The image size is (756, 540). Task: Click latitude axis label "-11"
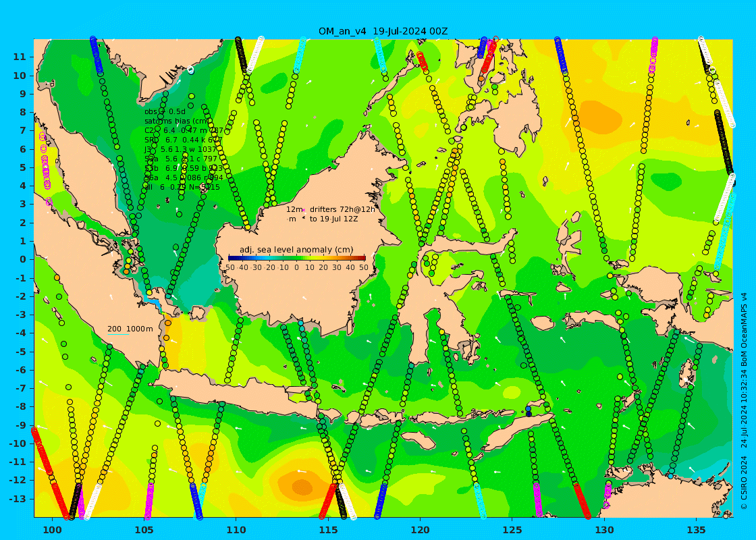[18, 462]
